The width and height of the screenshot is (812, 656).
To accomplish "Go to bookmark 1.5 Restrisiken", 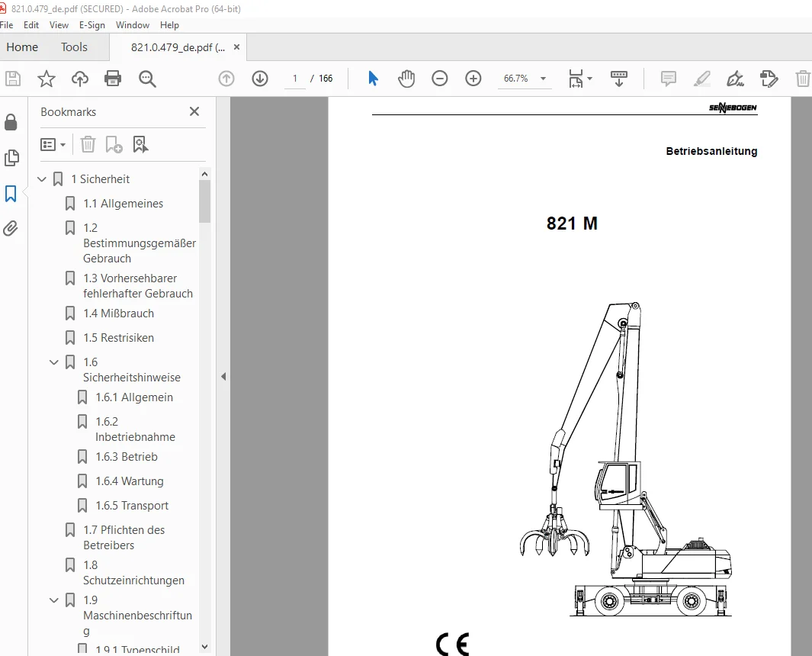I will click(x=119, y=338).
